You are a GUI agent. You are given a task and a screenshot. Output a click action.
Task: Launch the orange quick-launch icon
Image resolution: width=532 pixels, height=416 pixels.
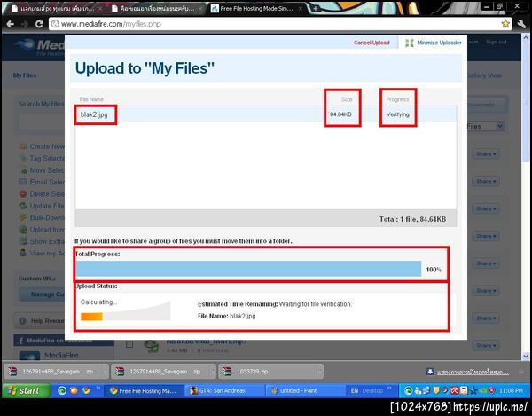[74, 391]
